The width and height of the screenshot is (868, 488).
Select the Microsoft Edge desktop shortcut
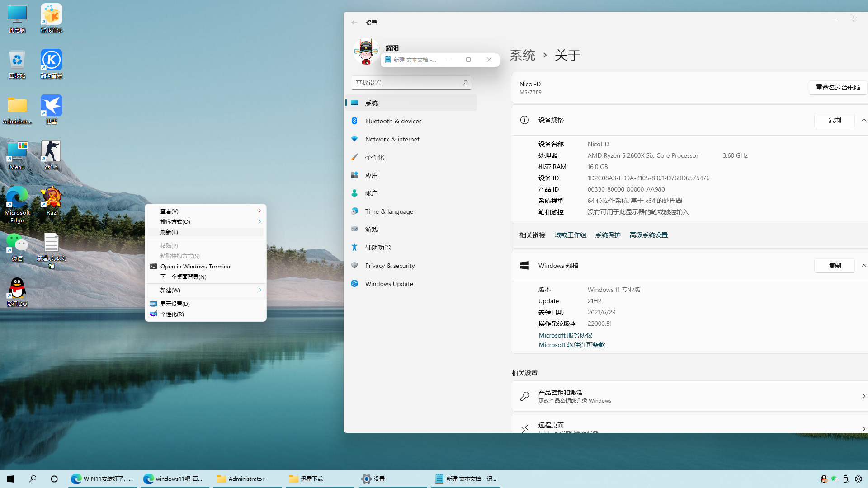click(17, 205)
